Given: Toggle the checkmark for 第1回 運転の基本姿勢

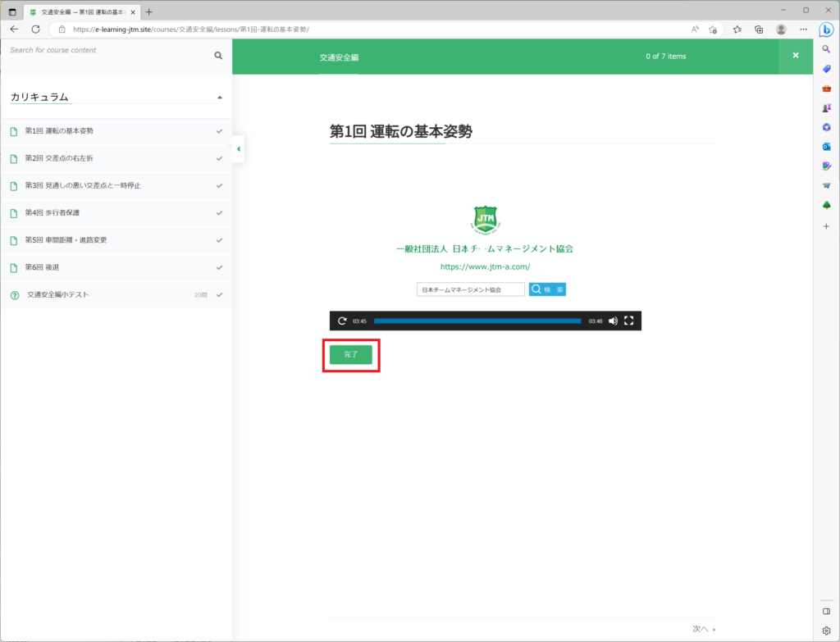Looking at the screenshot, I should click(x=219, y=131).
